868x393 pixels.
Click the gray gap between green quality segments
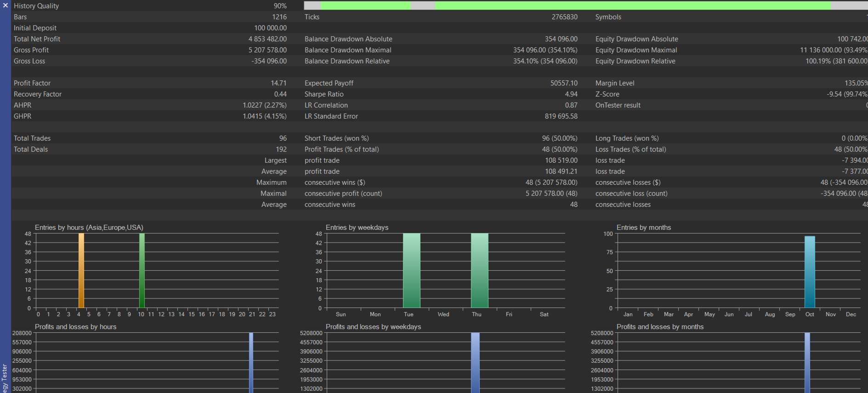tap(423, 6)
